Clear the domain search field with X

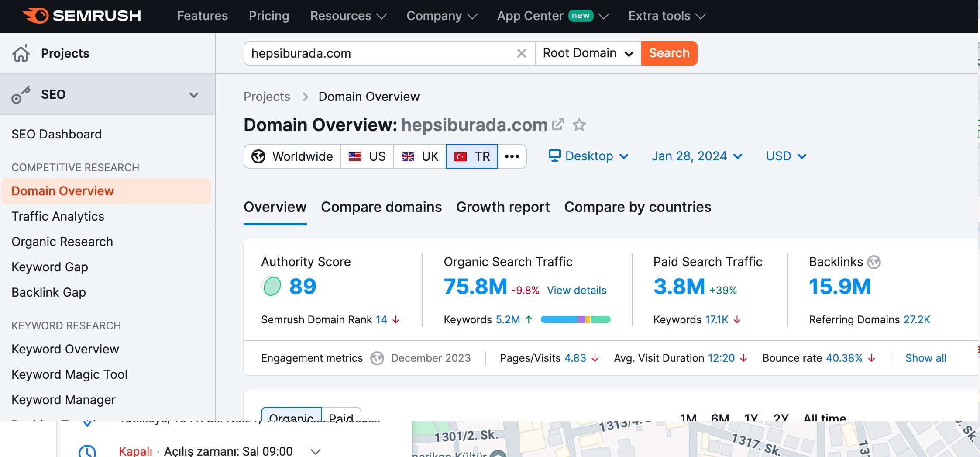(x=521, y=53)
